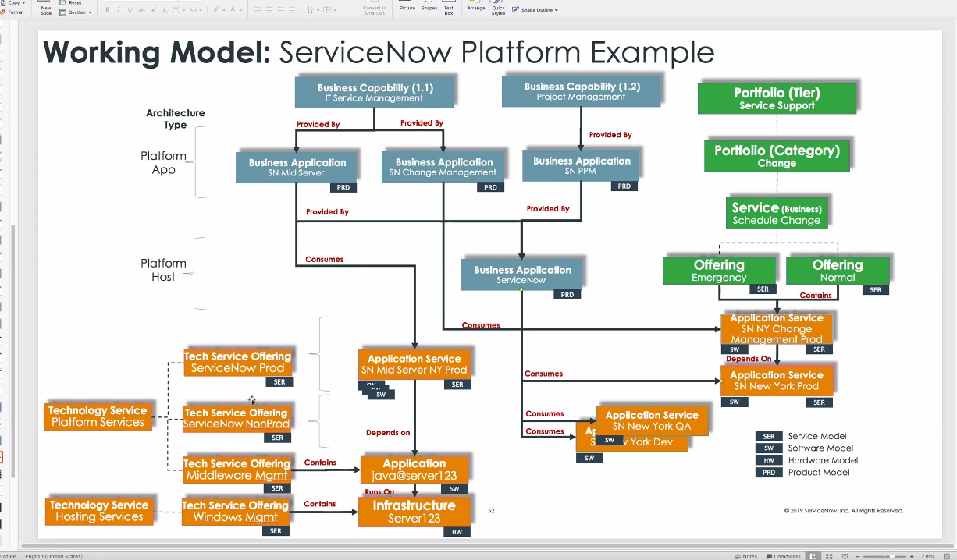Screen dimensions: 957x560
Task: Select Business Capability (1.1) box
Action: point(375,92)
